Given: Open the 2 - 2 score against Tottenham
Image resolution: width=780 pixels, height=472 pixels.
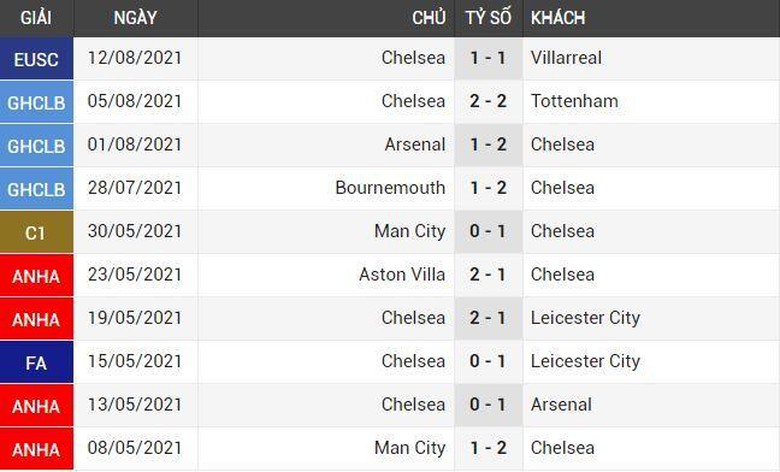Looking at the screenshot, I should click(x=488, y=101).
